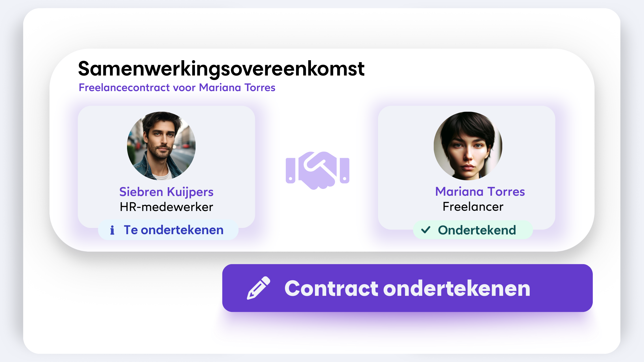The image size is (644, 362).
Task: Click blank space right of the Samenwerkingsovereenkomst title
Action: [467, 69]
